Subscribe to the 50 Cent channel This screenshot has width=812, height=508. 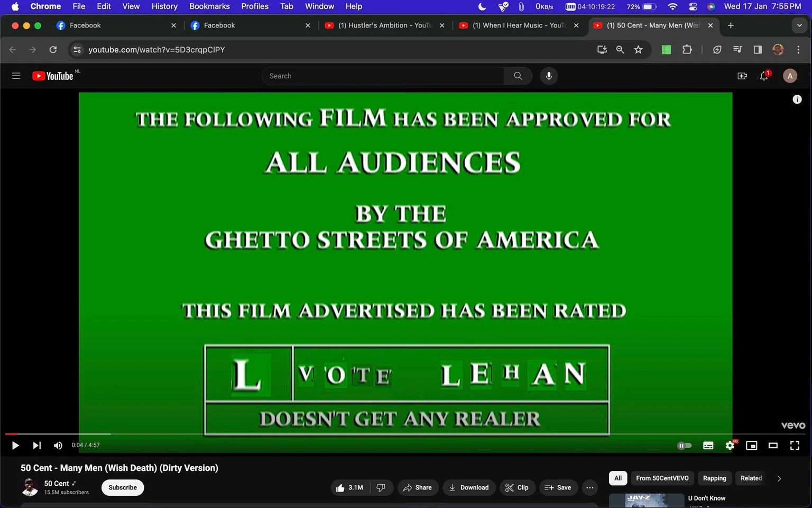(123, 488)
